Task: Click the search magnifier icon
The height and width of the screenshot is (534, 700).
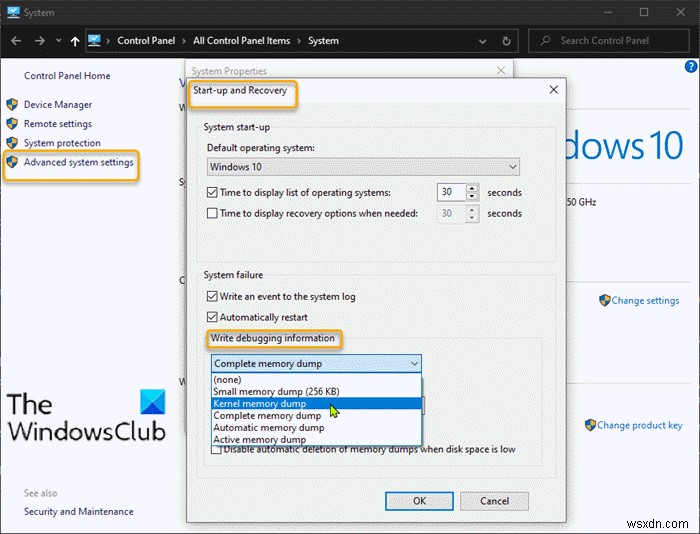Action: (545, 41)
